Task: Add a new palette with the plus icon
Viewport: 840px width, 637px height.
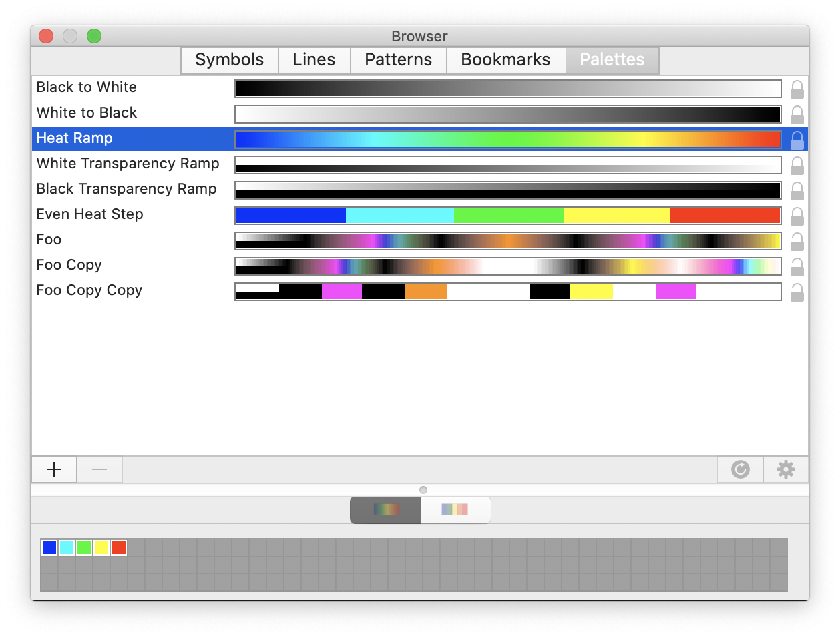Action: [x=53, y=469]
